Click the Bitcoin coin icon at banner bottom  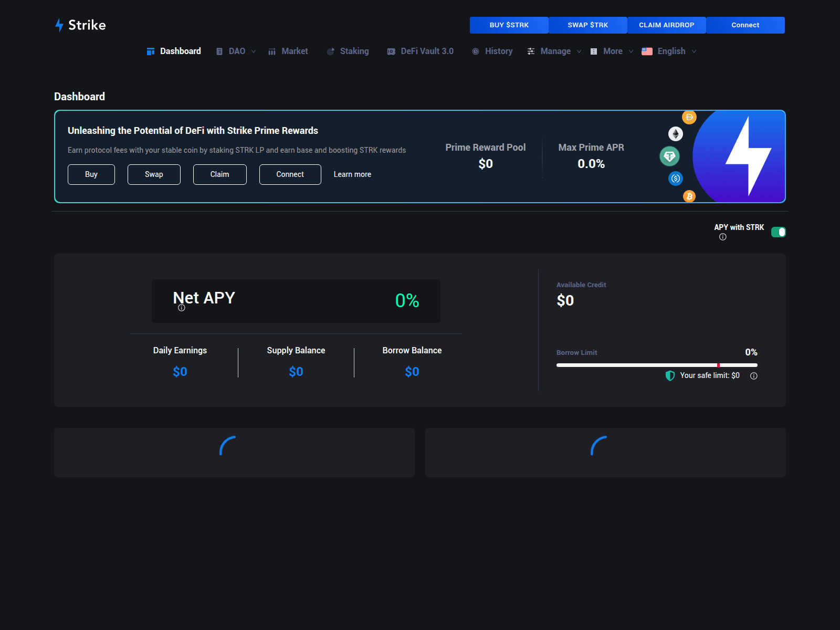689,196
